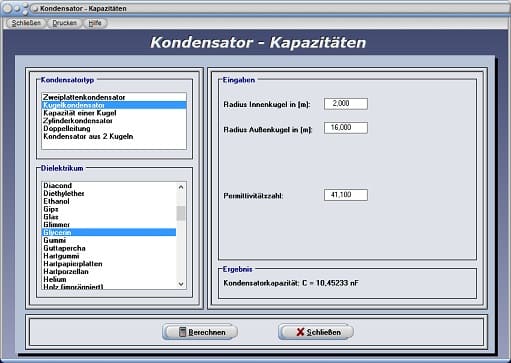Open the Hilfe menu item

[x=95, y=23]
